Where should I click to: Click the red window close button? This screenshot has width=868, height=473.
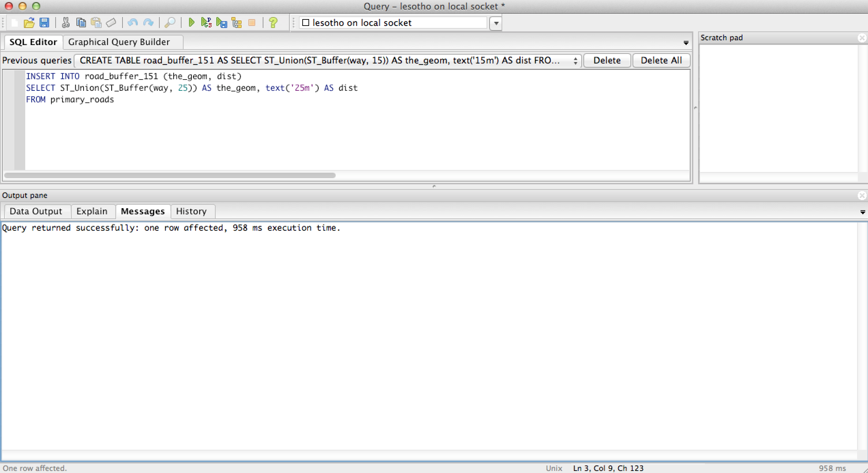click(x=9, y=6)
